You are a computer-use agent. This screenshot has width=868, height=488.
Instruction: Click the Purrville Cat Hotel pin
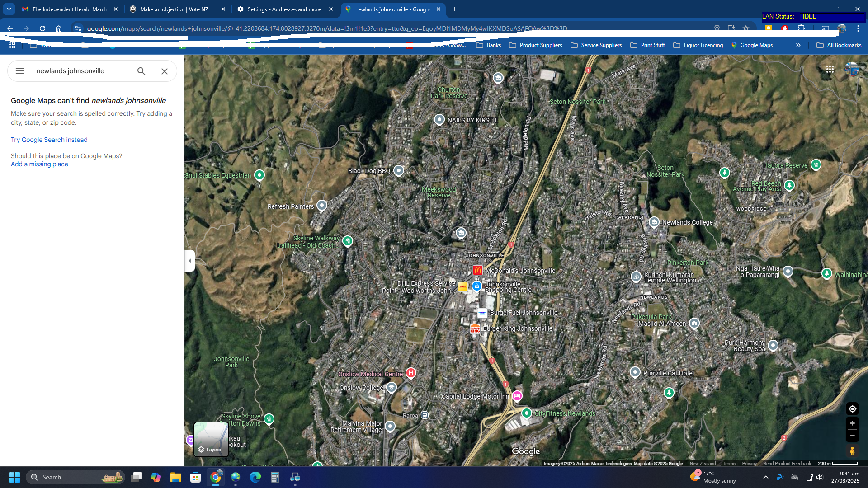[635, 372]
